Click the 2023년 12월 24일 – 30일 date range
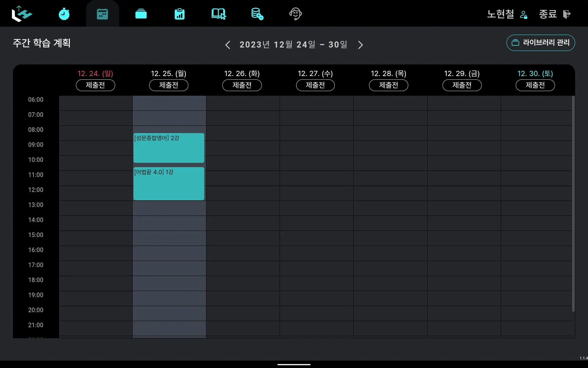This screenshot has height=368, width=588. 293,45
